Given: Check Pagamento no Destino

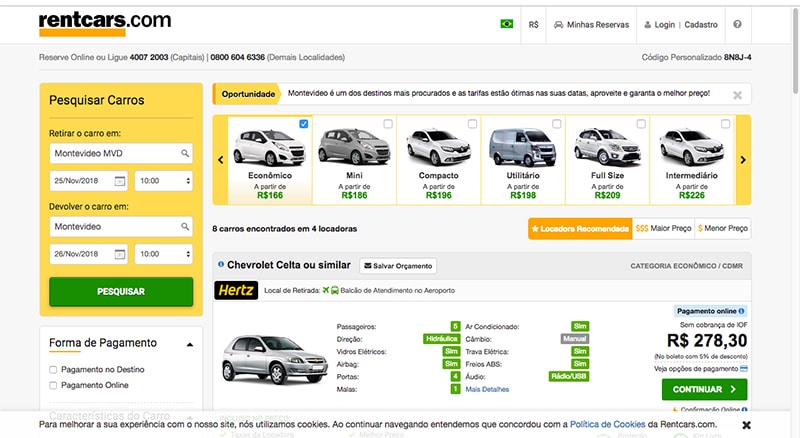Looking at the screenshot, I should click(53, 370).
